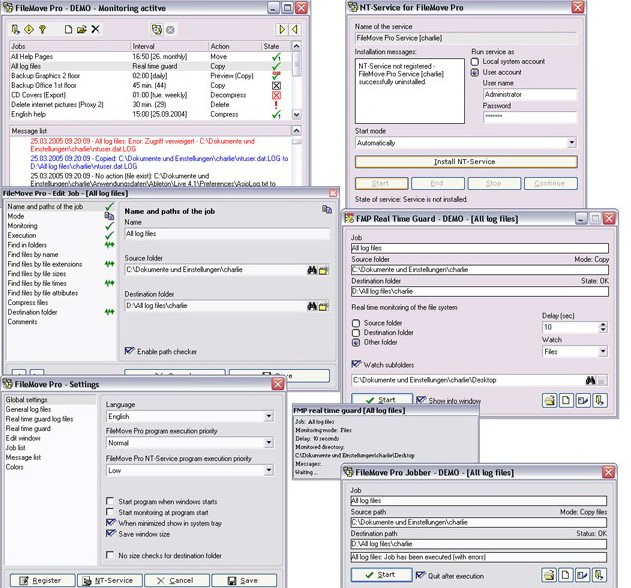Open the Start mode Automatically dropdown
631x588 pixels.
tap(572, 143)
